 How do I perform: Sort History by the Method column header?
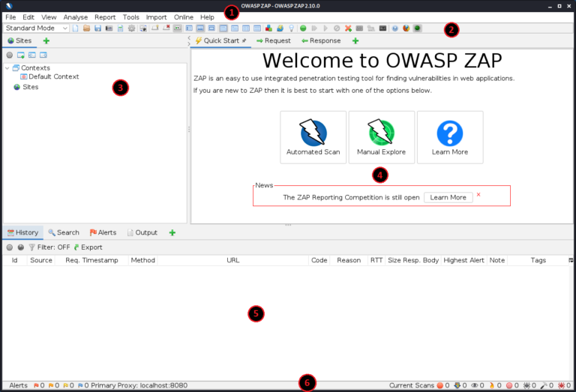pos(143,260)
